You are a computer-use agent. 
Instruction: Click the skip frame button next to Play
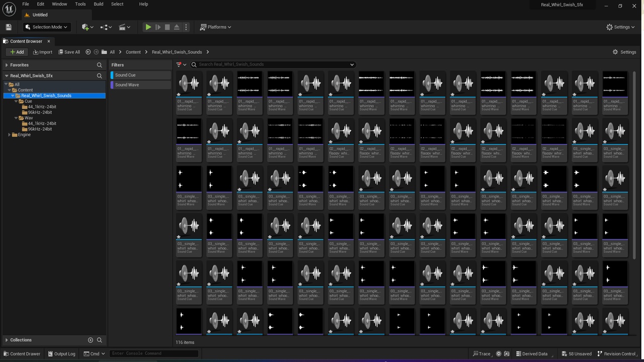pos(158,27)
